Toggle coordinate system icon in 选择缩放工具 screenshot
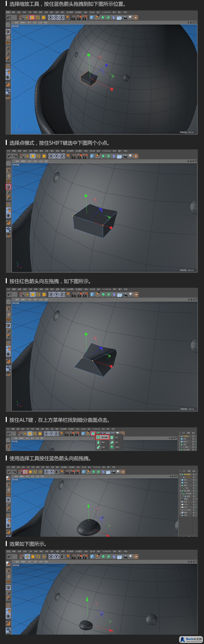Screen dimensions: 204x644 tap(67, 17)
